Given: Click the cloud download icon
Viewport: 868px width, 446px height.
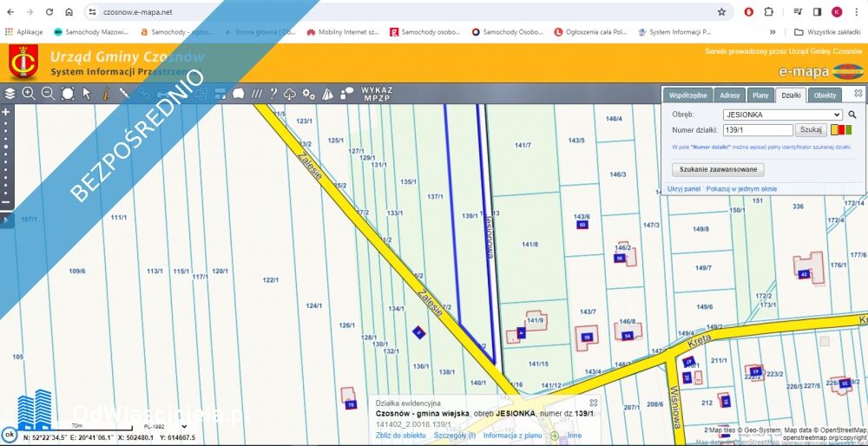Looking at the screenshot, I should pos(290,93).
